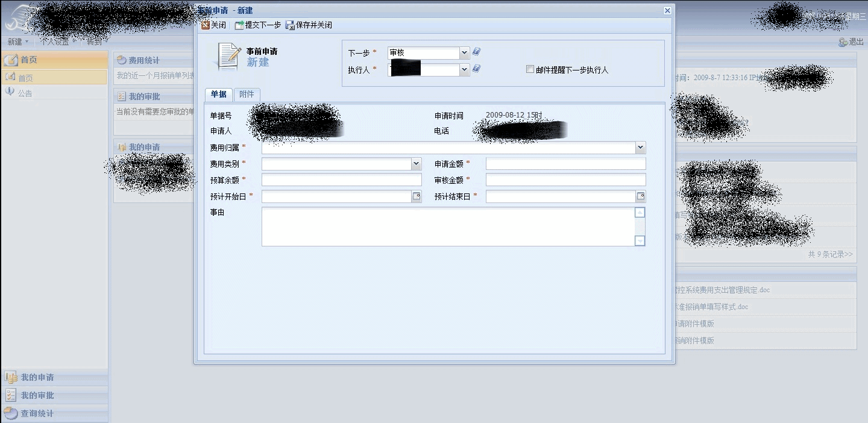This screenshot has height=423, width=868.
Task: Enable 邮件提醒下一步执行人 checkbox
Action: [530, 69]
